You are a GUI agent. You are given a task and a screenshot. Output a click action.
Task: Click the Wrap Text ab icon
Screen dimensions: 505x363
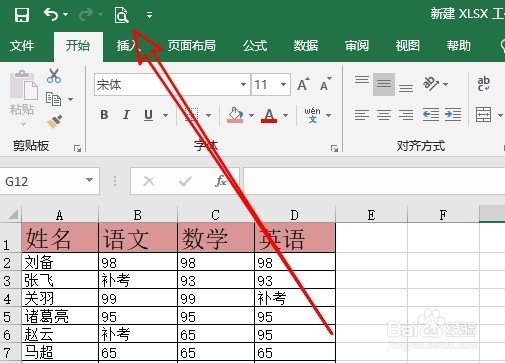[483, 84]
